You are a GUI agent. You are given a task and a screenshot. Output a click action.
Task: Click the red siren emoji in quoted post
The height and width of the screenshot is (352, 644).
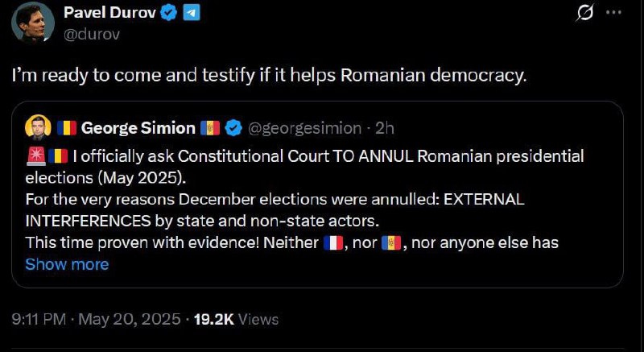click(36, 155)
